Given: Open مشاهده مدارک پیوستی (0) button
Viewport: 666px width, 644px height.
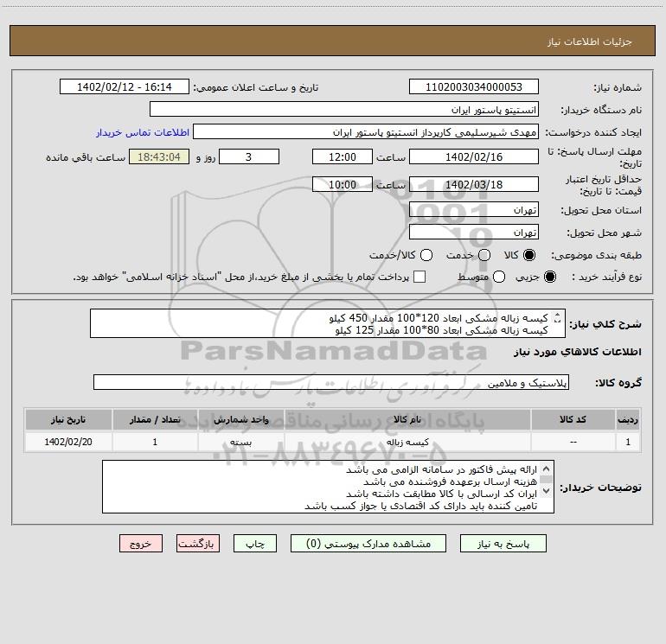Looking at the screenshot, I should click(x=368, y=544).
